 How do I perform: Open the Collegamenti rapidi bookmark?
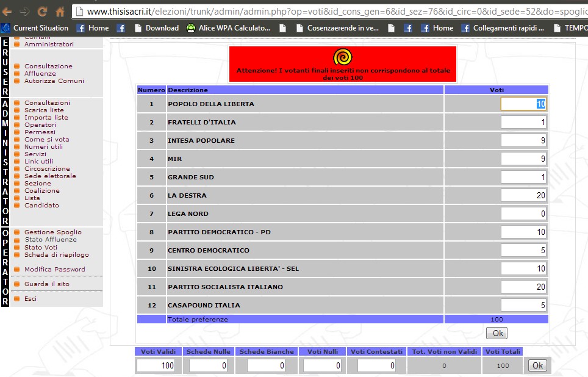(x=503, y=28)
